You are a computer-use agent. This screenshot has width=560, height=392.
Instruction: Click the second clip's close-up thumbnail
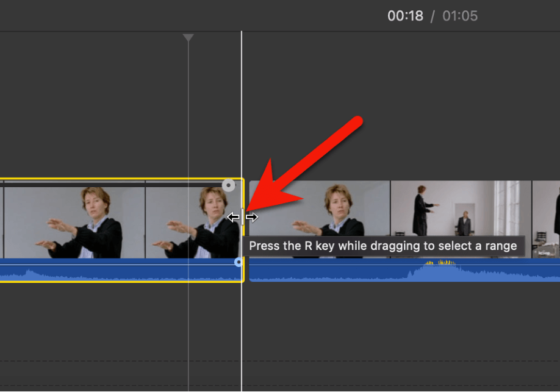[320, 219]
